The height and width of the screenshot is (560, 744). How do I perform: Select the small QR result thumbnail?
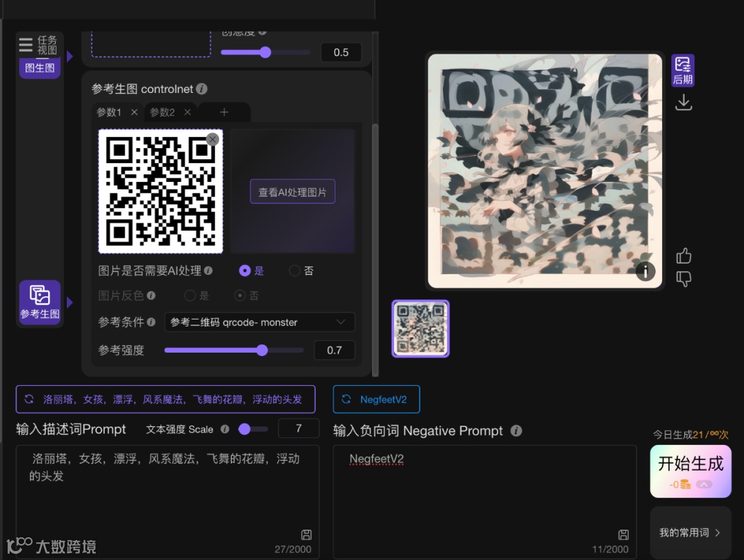420,329
